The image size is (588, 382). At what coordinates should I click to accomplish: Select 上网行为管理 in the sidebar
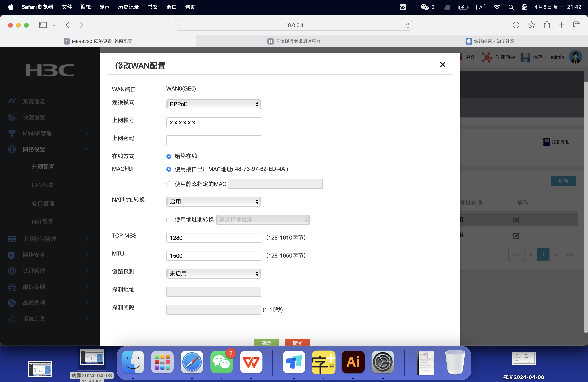point(40,239)
